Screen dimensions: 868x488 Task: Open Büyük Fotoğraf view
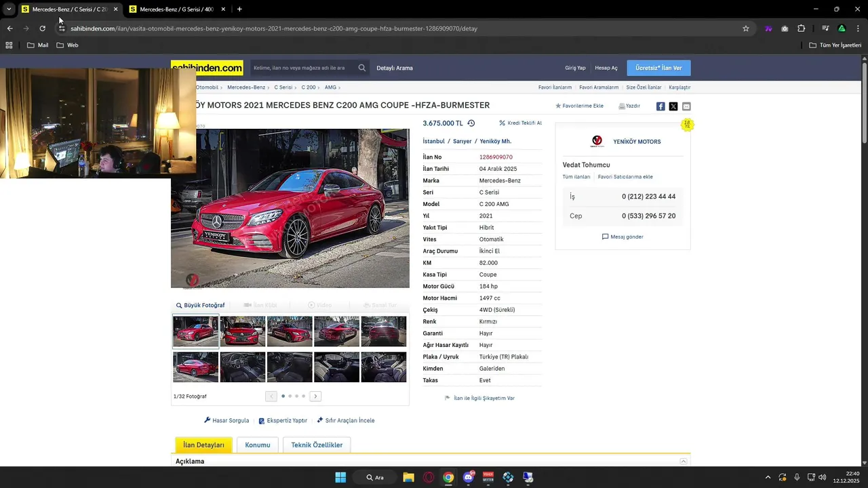tap(200, 306)
